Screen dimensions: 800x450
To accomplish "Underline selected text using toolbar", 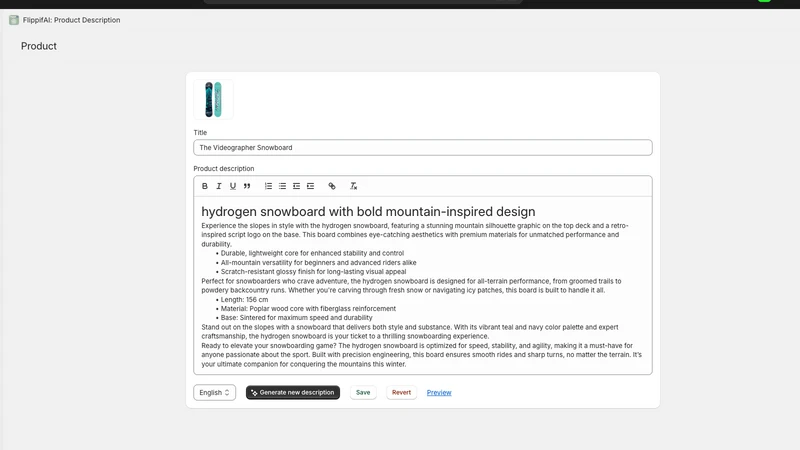I will click(233, 186).
